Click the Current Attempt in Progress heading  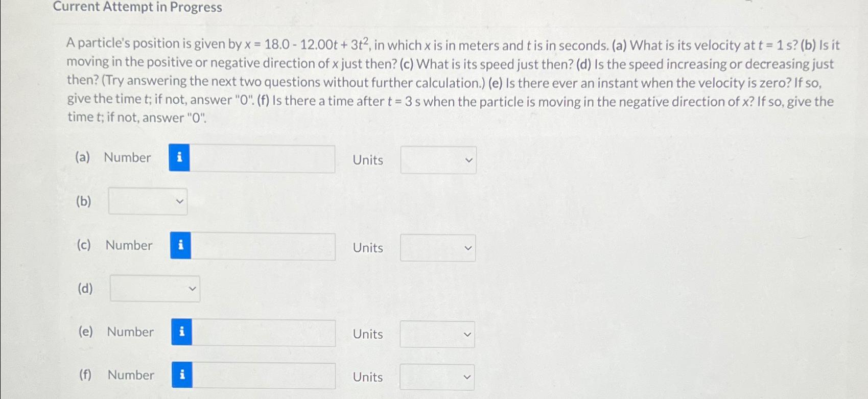tap(137, 8)
